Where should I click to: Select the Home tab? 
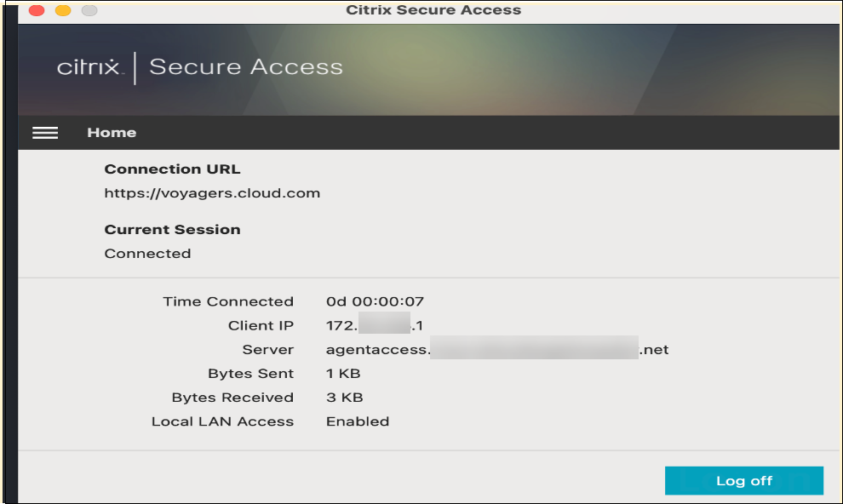tap(112, 133)
